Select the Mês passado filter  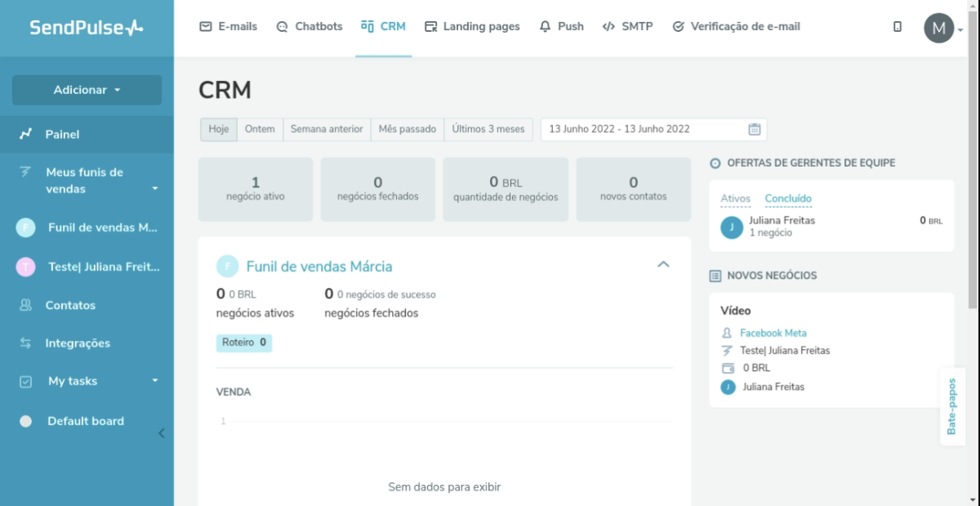(x=408, y=129)
